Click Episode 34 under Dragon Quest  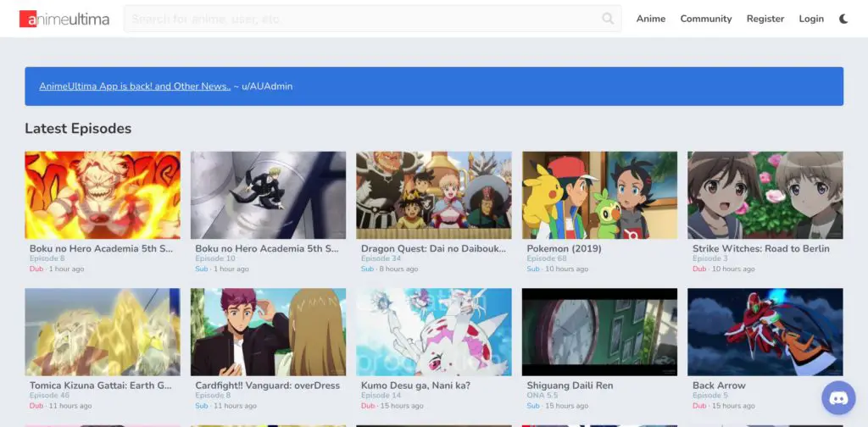click(381, 258)
